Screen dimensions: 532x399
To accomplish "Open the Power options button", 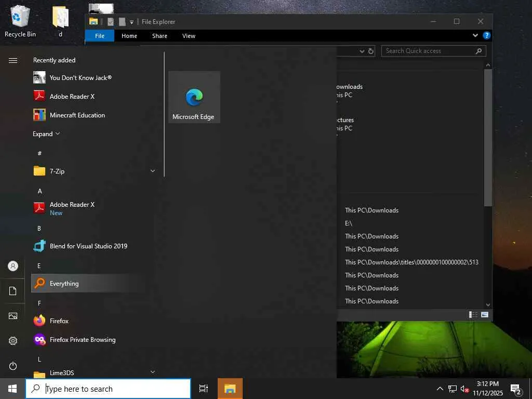I will (13, 366).
